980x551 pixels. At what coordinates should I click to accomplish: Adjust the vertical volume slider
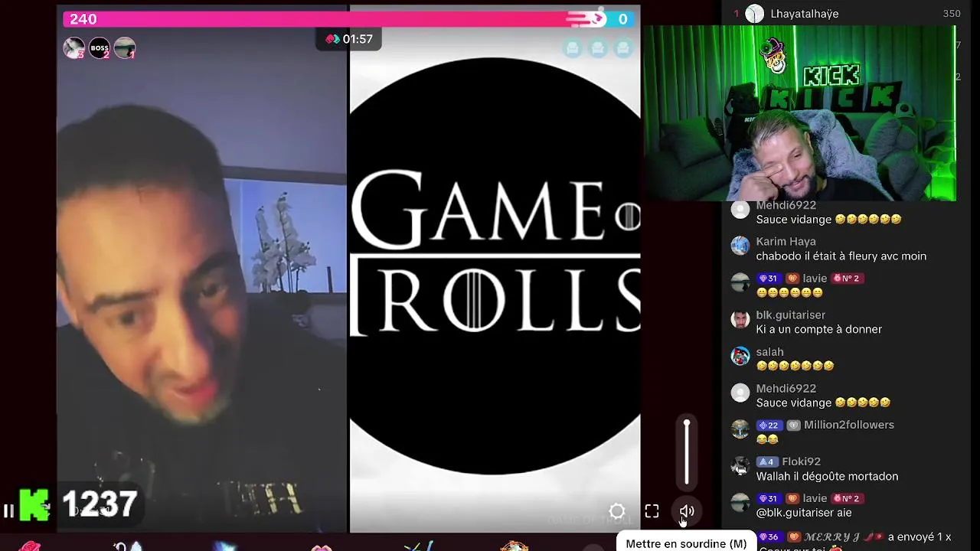pyautogui.click(x=687, y=453)
